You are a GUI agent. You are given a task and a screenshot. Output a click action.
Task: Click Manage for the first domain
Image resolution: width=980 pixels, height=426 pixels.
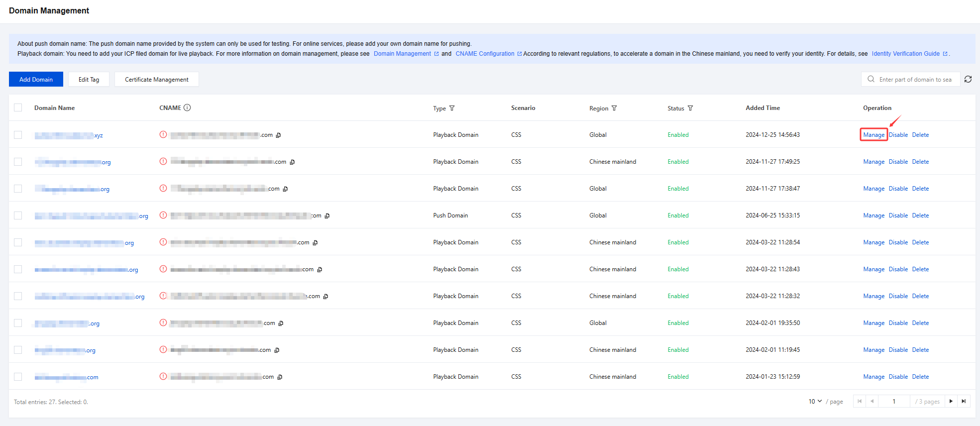(x=873, y=135)
